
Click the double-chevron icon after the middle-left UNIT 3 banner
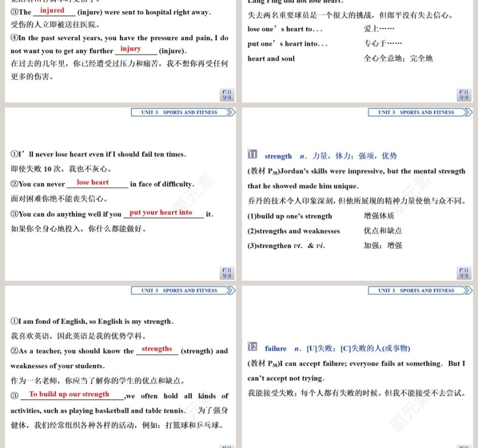pyautogui.click(x=230, y=112)
